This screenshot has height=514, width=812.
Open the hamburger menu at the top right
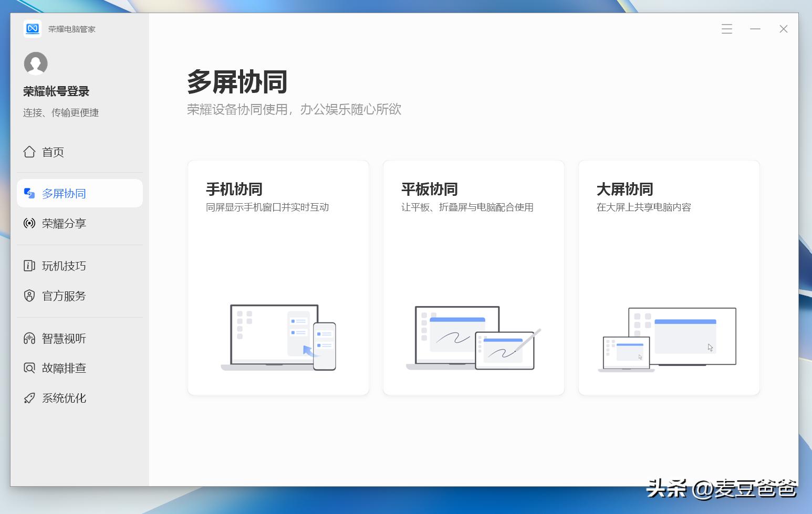[x=726, y=29]
